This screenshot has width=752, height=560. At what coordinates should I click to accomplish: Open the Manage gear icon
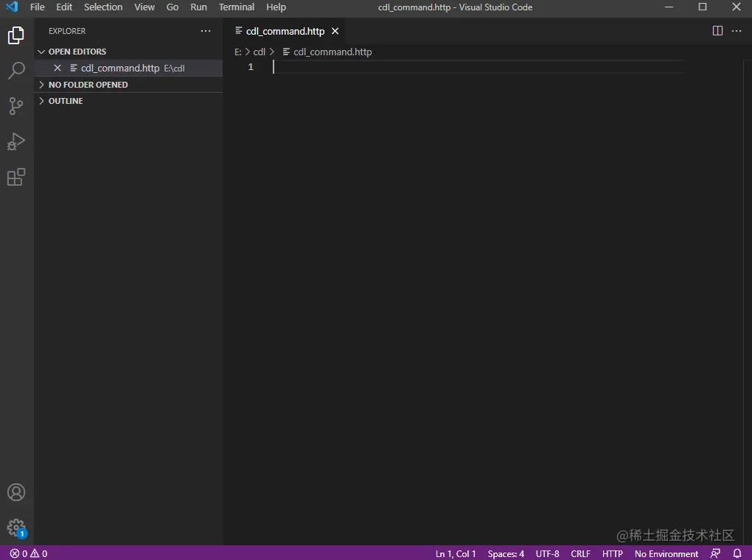click(15, 528)
